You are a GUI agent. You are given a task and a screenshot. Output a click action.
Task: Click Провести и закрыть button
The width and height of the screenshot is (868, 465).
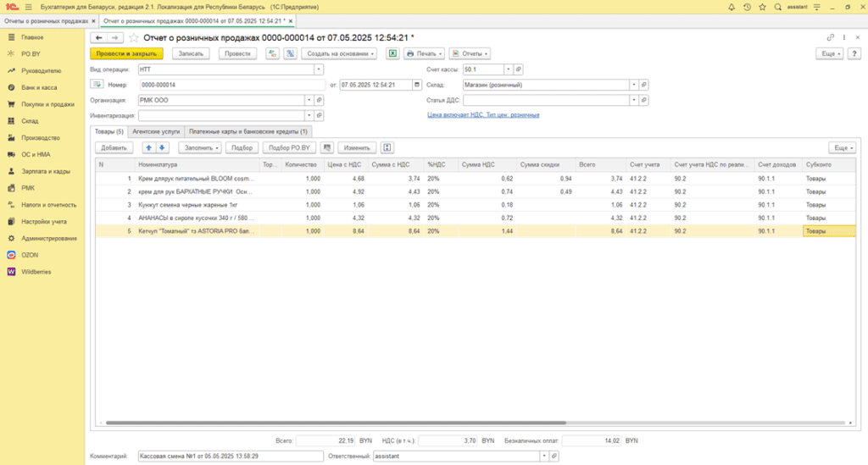[x=127, y=53]
